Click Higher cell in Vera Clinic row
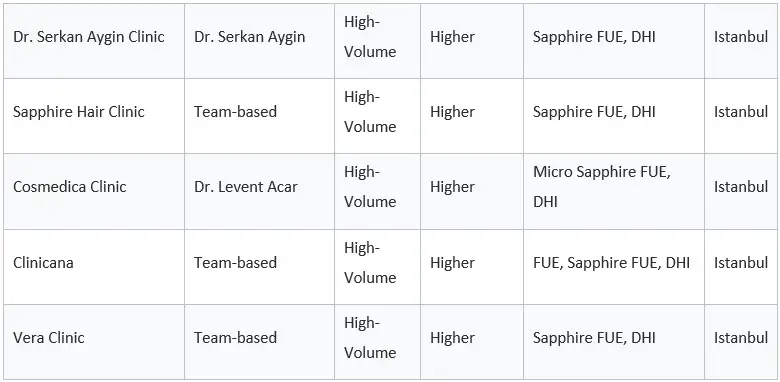Image resolution: width=780 pixels, height=382 pixels. click(472, 342)
